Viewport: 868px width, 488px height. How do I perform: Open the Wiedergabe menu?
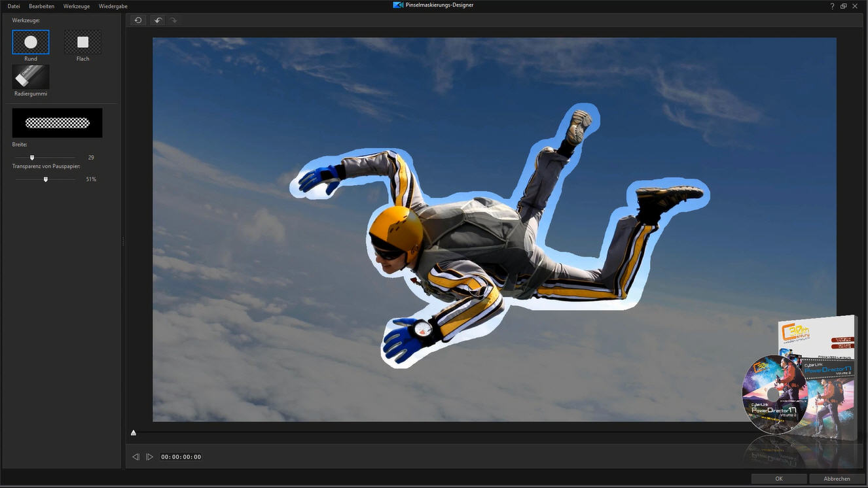tap(113, 6)
